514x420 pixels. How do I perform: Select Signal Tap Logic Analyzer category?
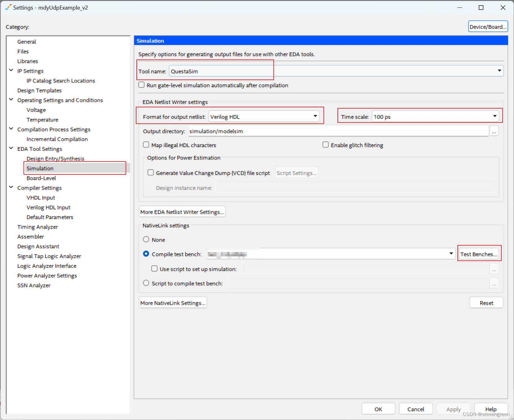[x=49, y=256]
